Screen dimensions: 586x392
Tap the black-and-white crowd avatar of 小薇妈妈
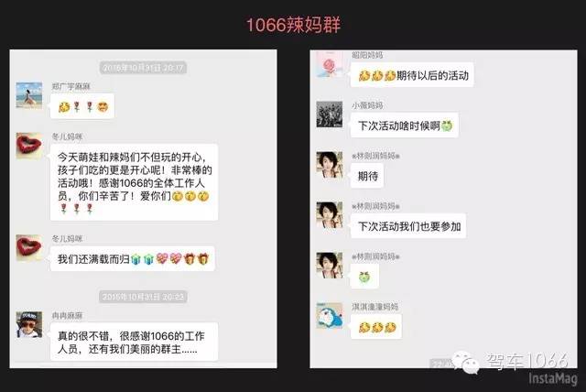click(x=330, y=114)
